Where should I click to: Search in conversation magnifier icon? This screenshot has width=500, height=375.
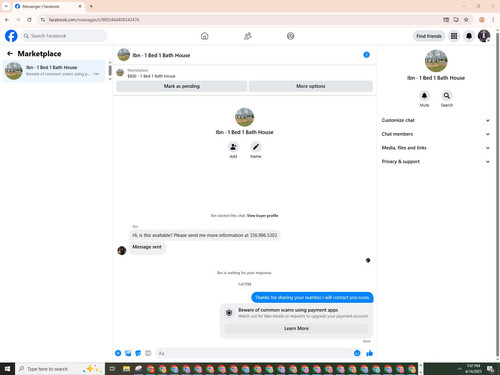pyautogui.click(x=447, y=96)
